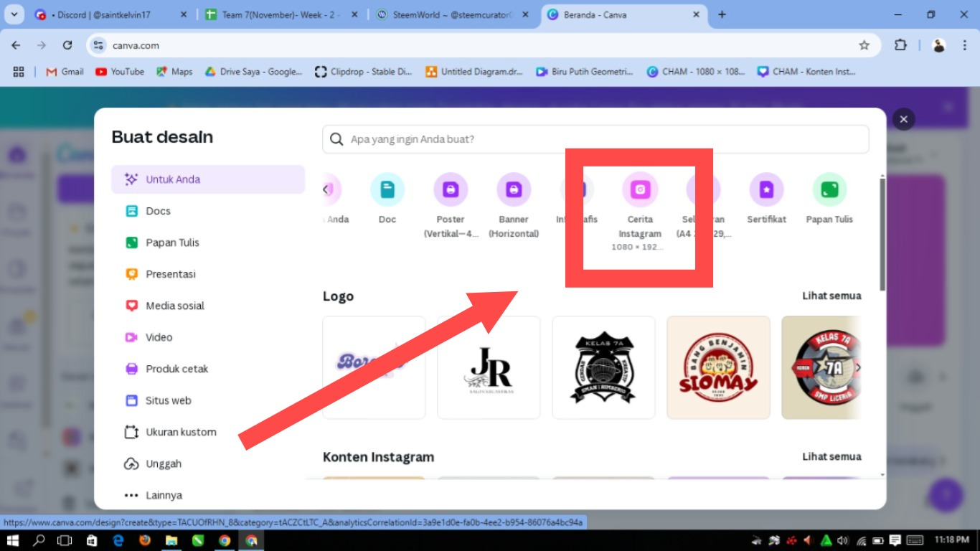Show more logos with the right arrow

pyautogui.click(x=858, y=368)
